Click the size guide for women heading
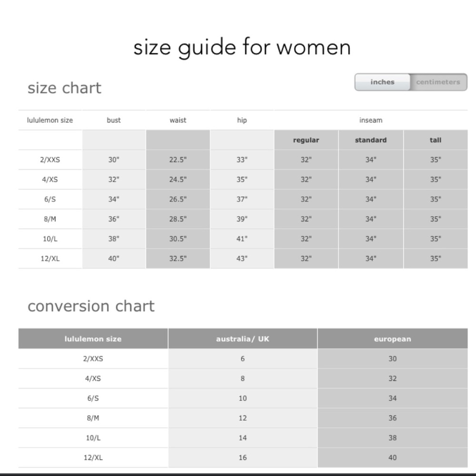The height and width of the screenshot is (476, 476). tap(242, 48)
